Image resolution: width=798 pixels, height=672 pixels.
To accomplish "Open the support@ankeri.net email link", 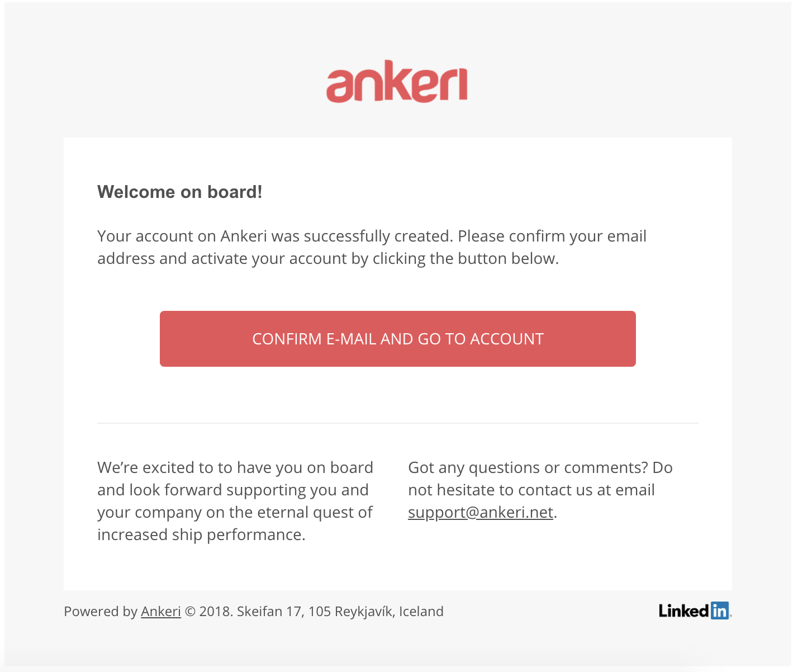I will [x=481, y=512].
